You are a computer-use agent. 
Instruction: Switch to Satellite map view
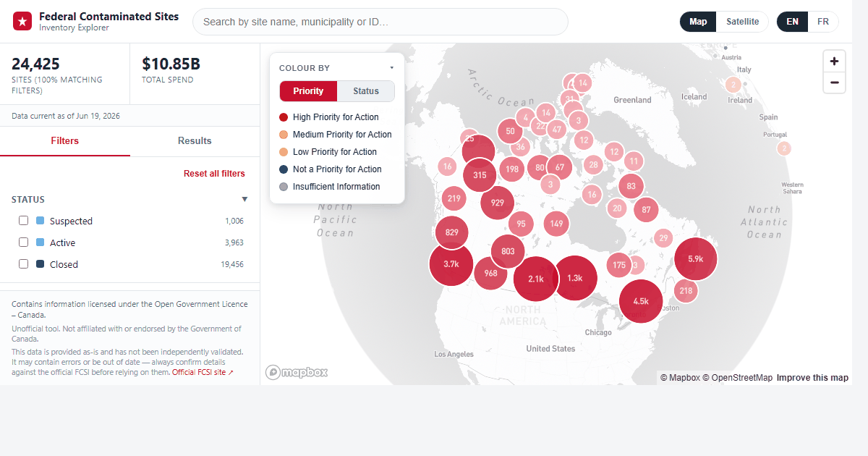[743, 22]
